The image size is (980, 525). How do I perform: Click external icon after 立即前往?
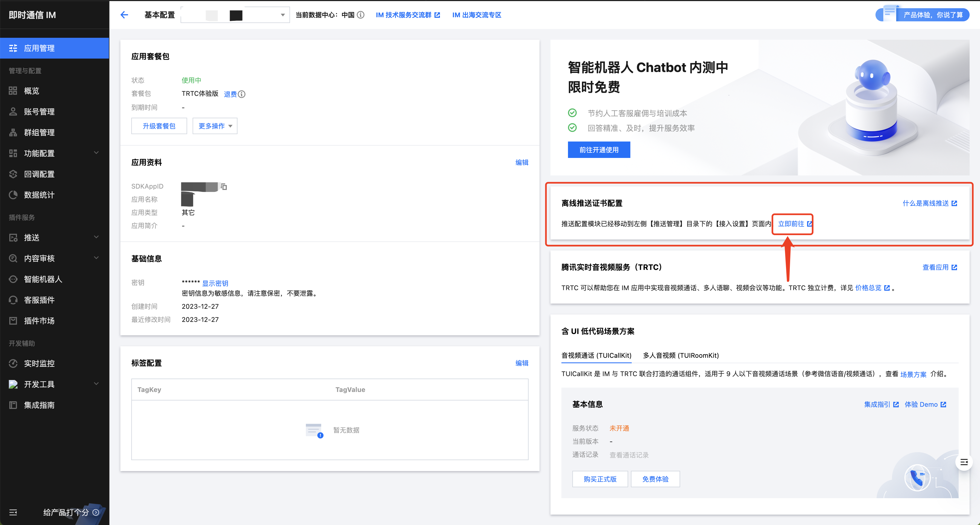(809, 224)
